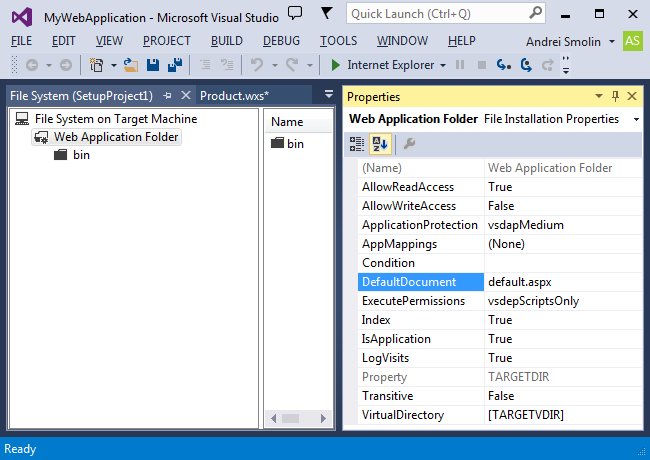This screenshot has width=650, height=460.
Task: Expand the Undo history dropdown
Action: pos(274,65)
